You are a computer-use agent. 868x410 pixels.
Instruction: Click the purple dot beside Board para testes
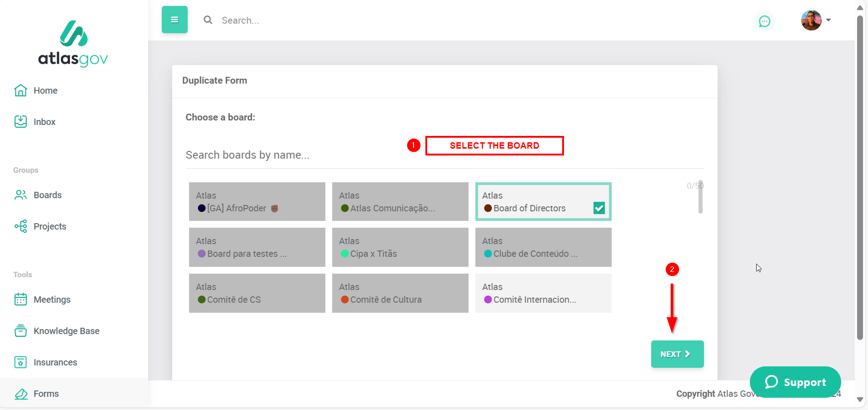pos(202,254)
